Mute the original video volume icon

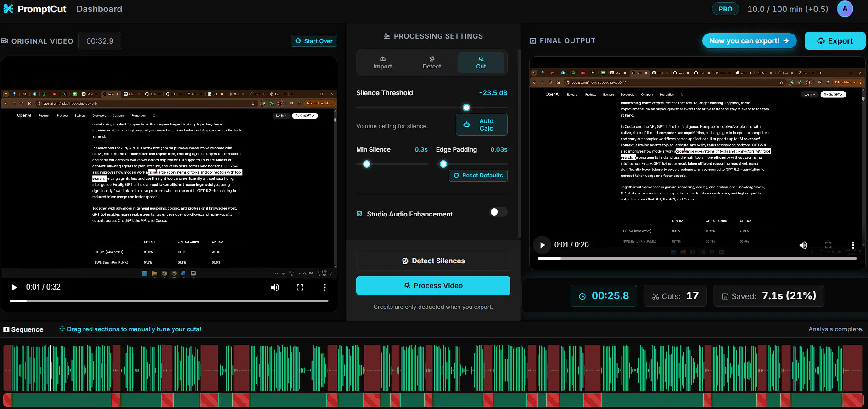275,287
